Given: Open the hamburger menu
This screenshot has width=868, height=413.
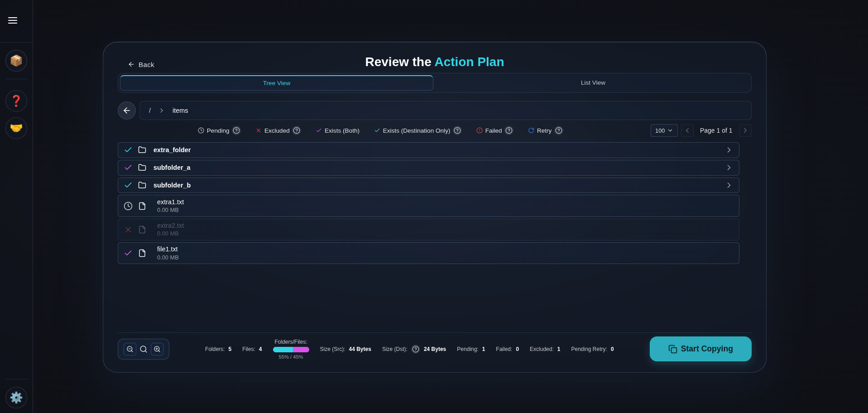Looking at the screenshot, I should pyautogui.click(x=13, y=20).
